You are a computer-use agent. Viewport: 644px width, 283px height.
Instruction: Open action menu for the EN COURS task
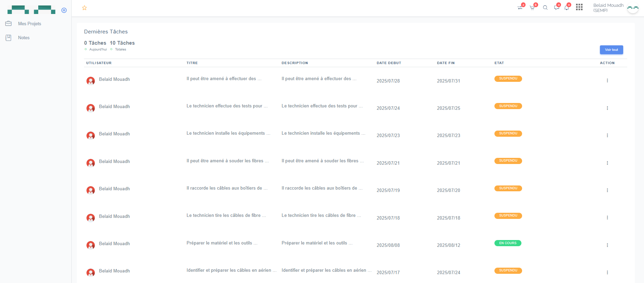click(607, 245)
